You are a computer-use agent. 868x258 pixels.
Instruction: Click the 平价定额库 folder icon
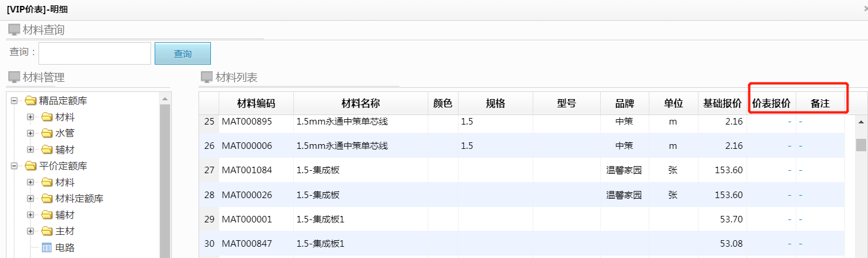[30, 166]
